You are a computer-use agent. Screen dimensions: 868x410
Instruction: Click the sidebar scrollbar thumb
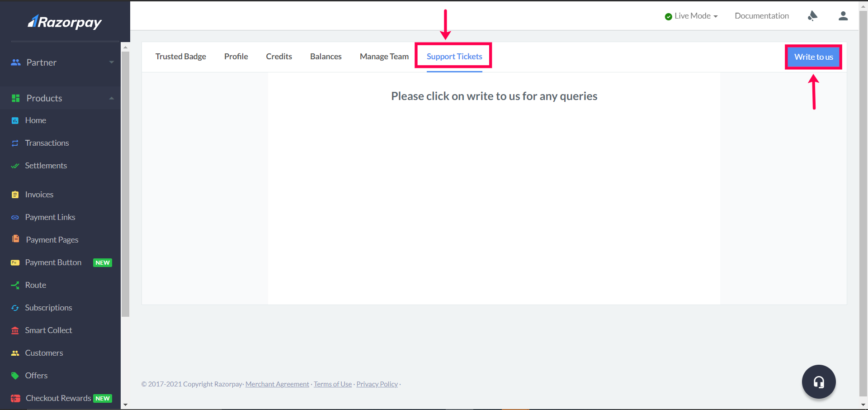(x=125, y=184)
